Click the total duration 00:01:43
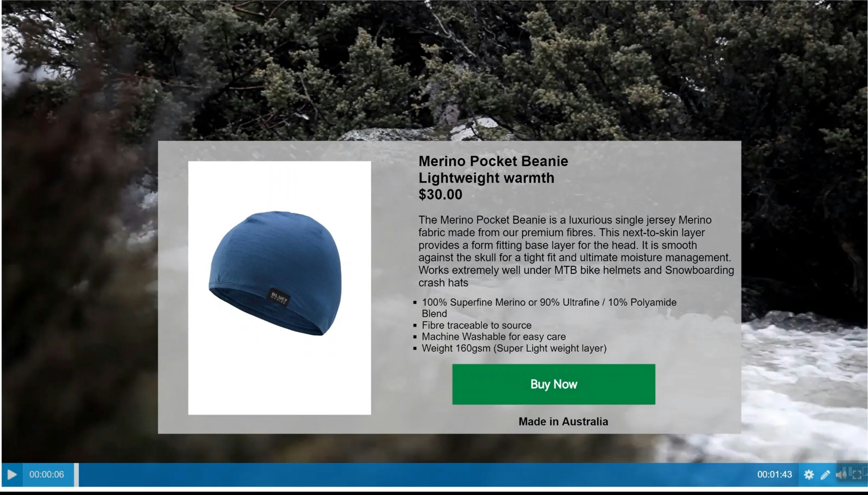 tap(775, 475)
